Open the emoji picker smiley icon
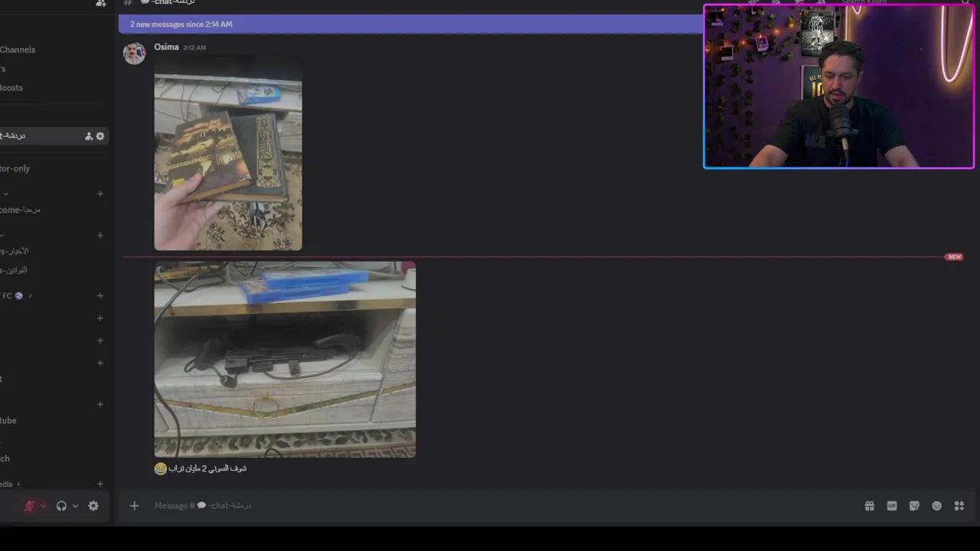The width and height of the screenshot is (980, 551). (x=936, y=506)
